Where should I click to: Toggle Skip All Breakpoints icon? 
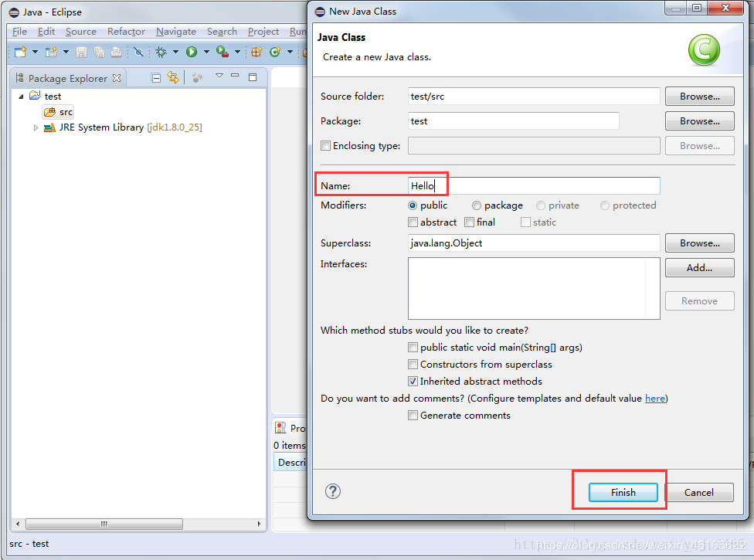point(138,52)
